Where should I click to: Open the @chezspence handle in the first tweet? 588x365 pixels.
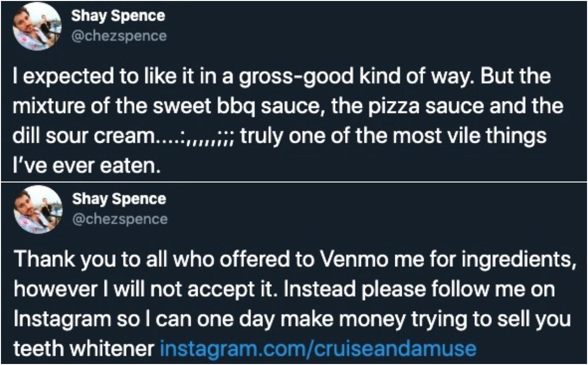119,36
